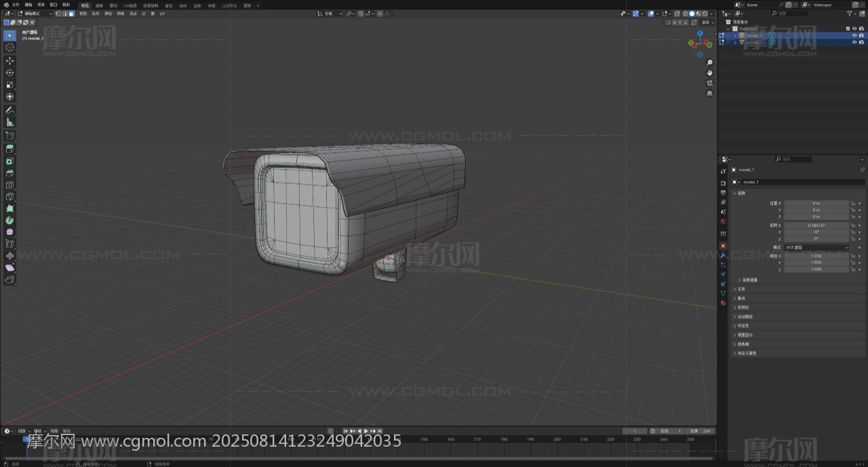Switch to wireframe viewport shading
Image resolution: width=868 pixels, height=467 pixels.
pos(685,14)
